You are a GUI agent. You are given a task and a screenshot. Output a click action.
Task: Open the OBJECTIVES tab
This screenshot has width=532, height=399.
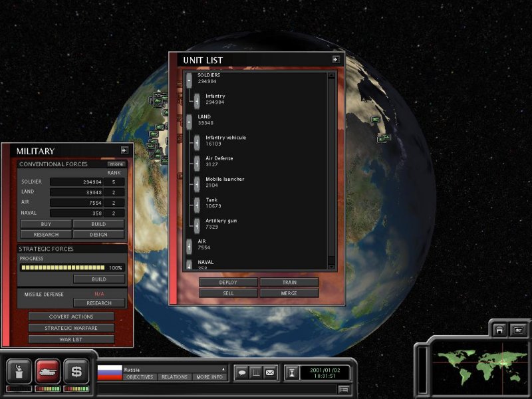pos(140,377)
